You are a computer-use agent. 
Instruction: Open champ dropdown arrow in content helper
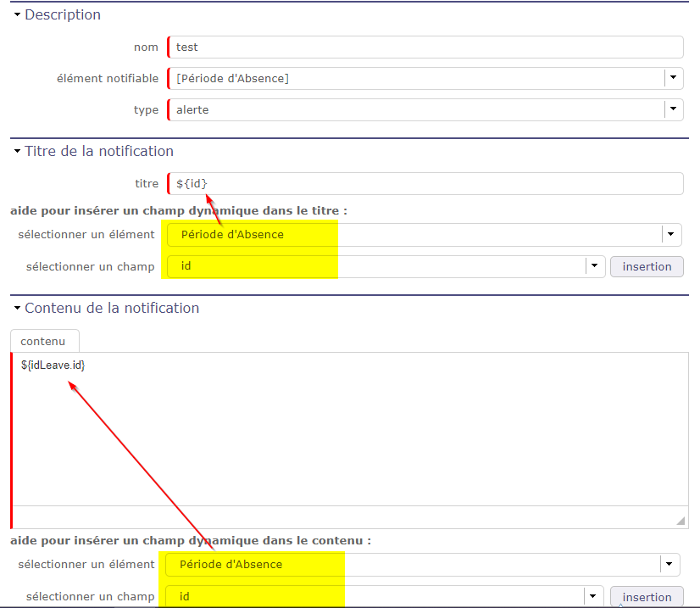[x=594, y=597]
